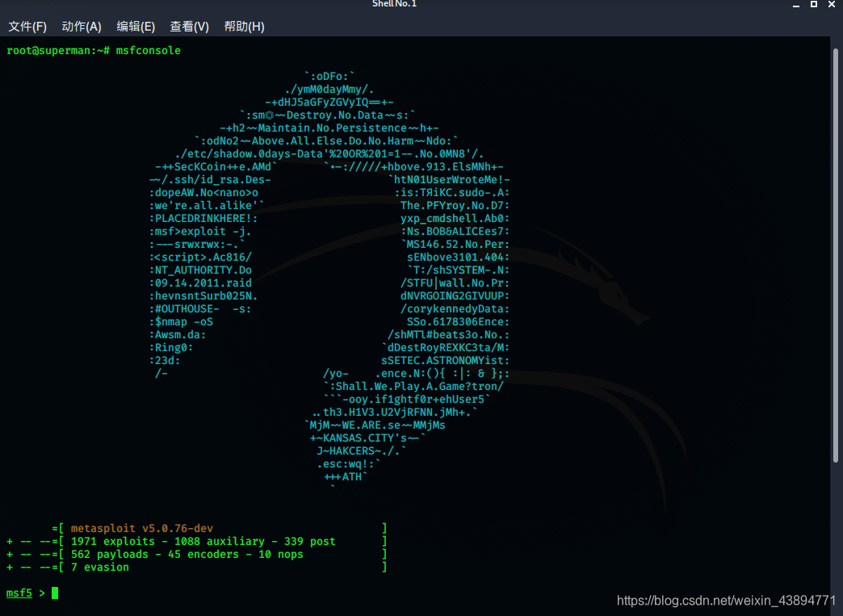Open the 文件(F) menu
The width and height of the screenshot is (843, 616).
[x=27, y=27]
